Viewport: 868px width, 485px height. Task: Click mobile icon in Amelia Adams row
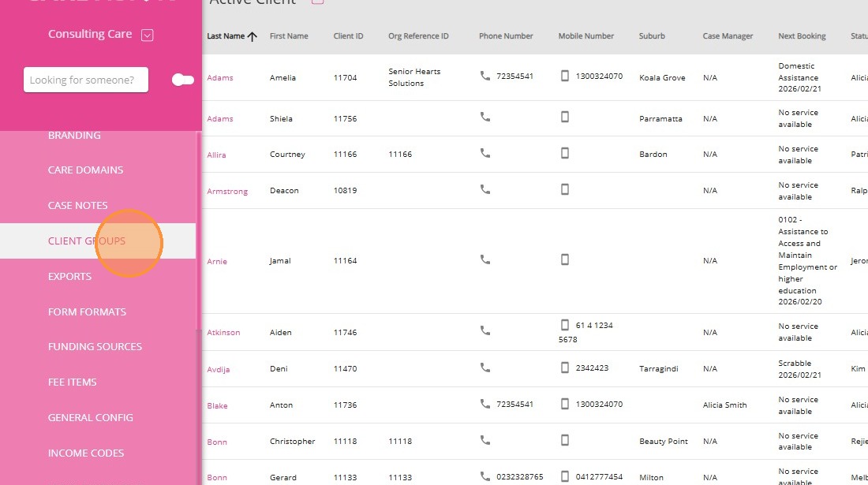click(565, 76)
